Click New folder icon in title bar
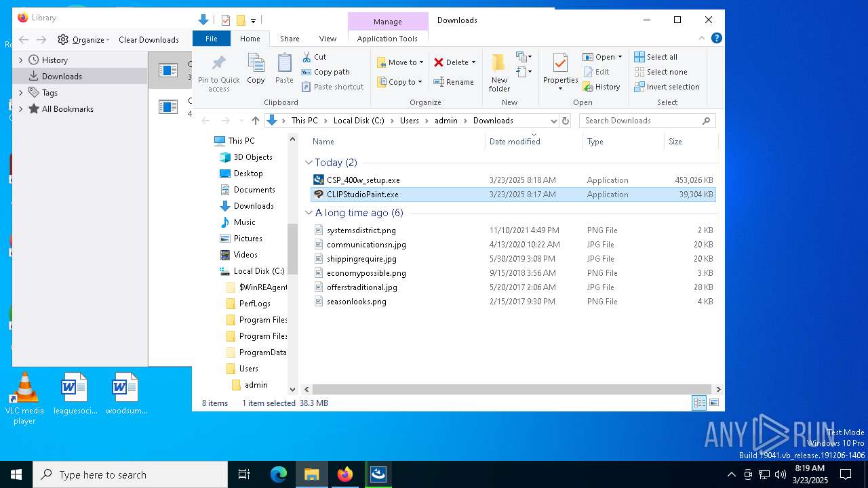This screenshot has width=868, height=488. (240, 20)
